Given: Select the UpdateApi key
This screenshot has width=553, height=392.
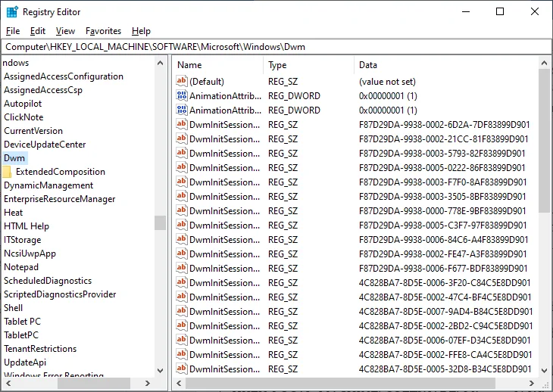Looking at the screenshot, I should [x=25, y=362].
